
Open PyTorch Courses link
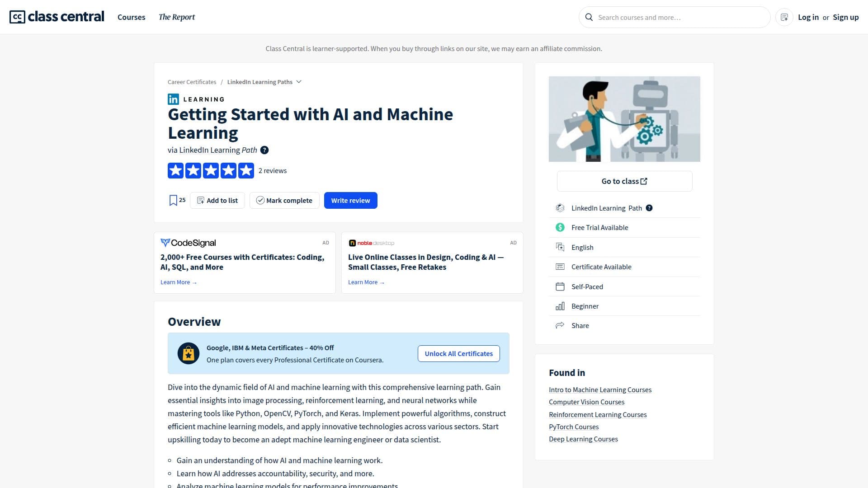point(574,427)
